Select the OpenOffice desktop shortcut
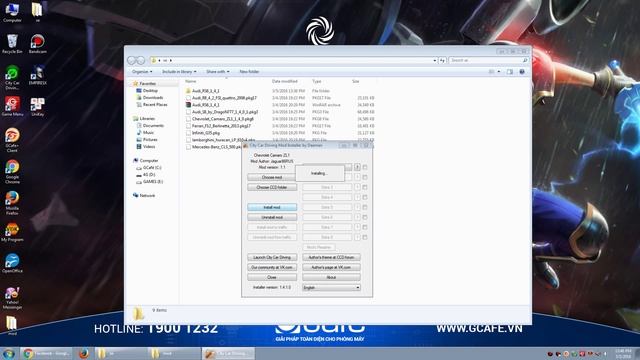Viewport: 640px width, 360px height. [12, 264]
